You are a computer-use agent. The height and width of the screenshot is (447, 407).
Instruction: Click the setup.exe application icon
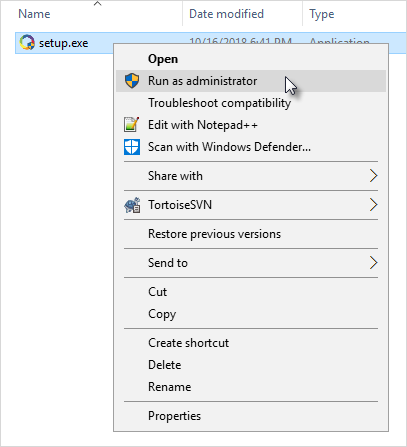(27, 42)
